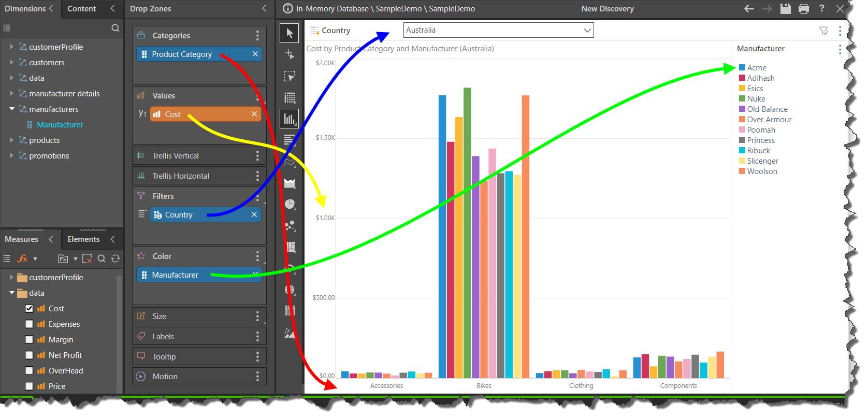Screen dimensions: 868x418
Task: Open help with the question mark icon
Action: click(x=822, y=9)
